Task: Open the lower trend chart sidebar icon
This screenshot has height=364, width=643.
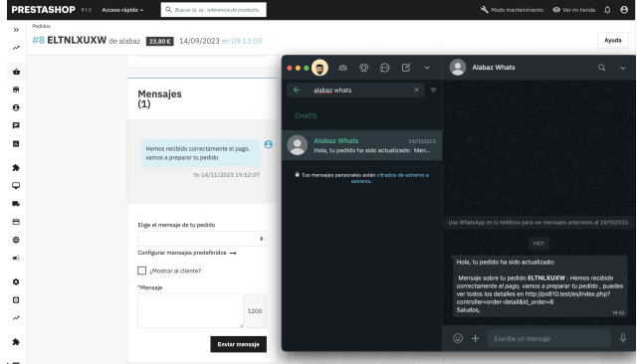Action: [x=16, y=317]
